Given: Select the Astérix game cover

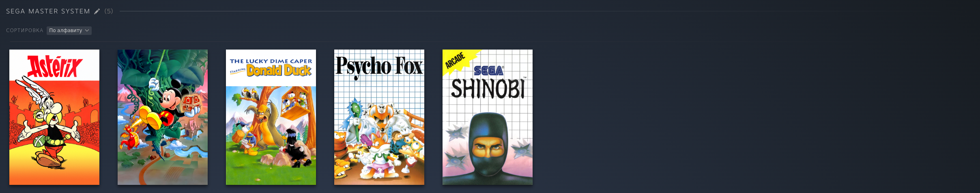Looking at the screenshot, I should pos(54,117).
